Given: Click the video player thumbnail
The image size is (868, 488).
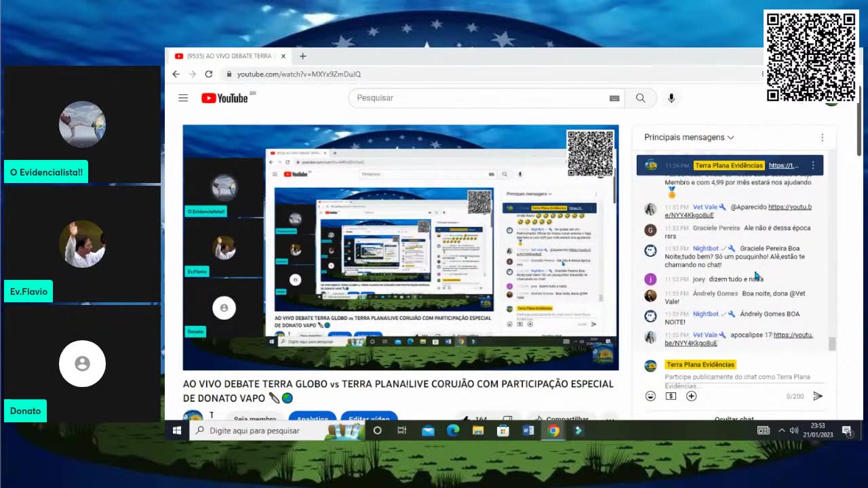Looking at the screenshot, I should 401,247.
